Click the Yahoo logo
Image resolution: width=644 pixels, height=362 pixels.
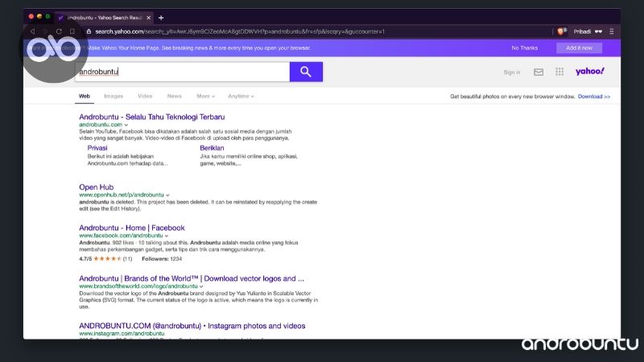pos(590,72)
